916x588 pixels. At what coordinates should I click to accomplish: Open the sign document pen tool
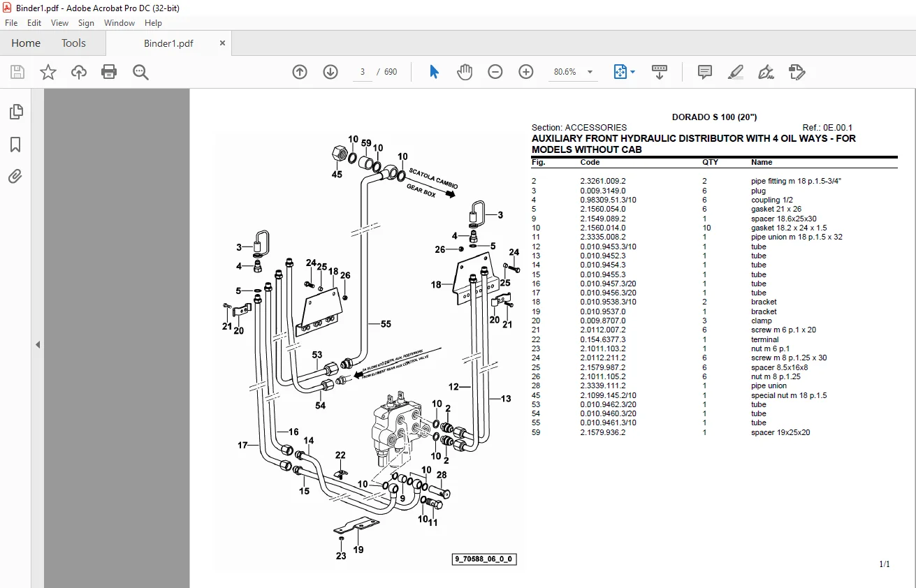[x=766, y=72]
